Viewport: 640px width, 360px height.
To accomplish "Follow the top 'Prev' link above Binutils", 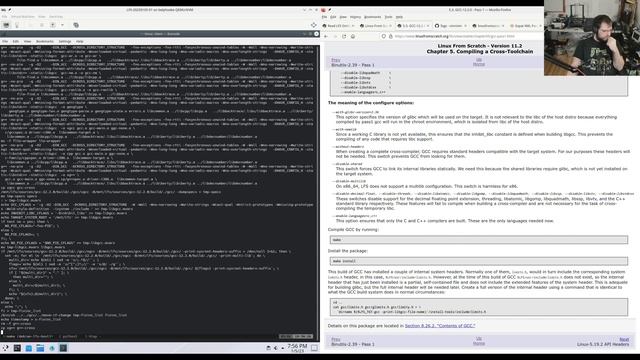I will (x=336, y=60).
